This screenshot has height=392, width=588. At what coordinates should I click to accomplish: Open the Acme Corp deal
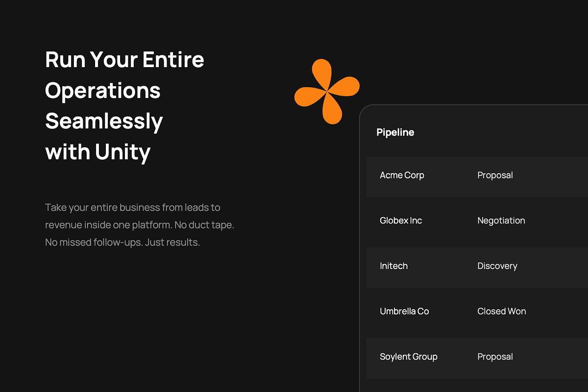[402, 175]
